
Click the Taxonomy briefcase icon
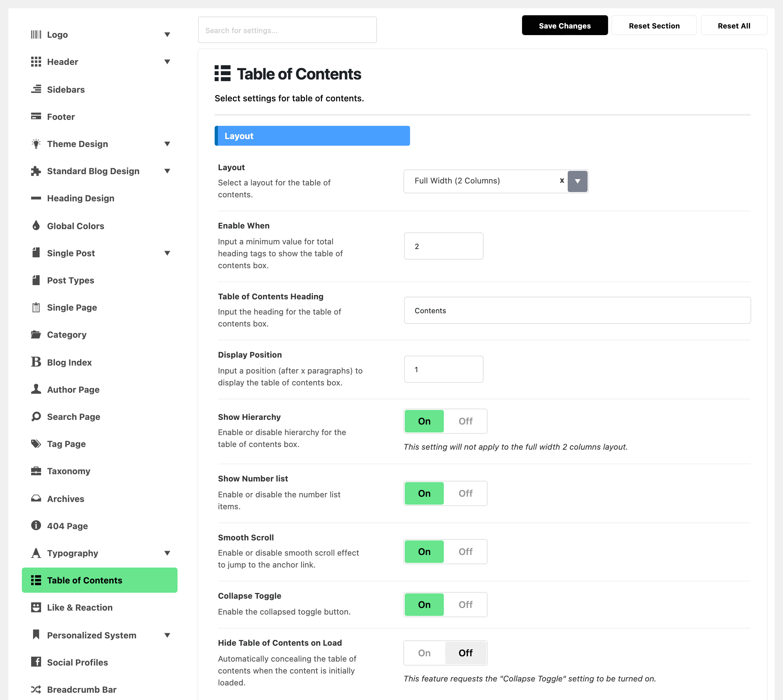pyautogui.click(x=36, y=471)
